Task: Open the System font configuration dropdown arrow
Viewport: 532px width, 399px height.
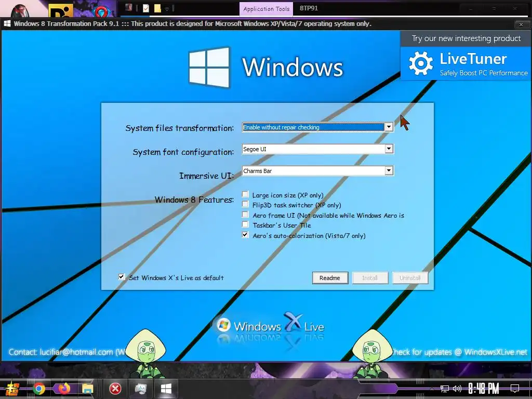Action: [x=389, y=149]
